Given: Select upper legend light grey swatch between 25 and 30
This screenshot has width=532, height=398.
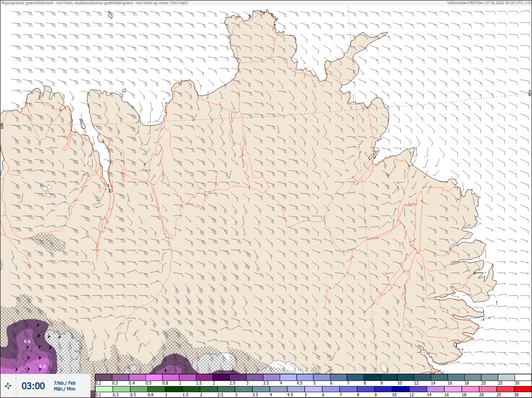Looking at the screenshot, I should [x=506, y=377].
